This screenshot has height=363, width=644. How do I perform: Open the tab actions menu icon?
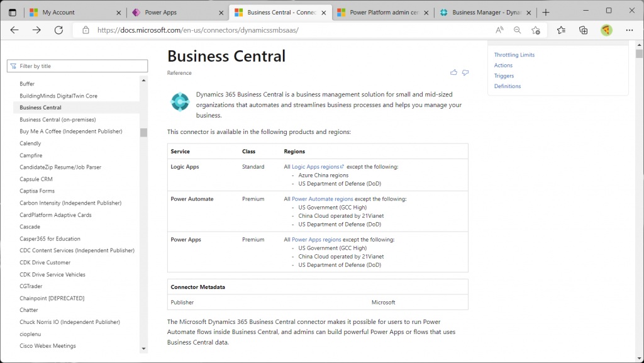coord(13,13)
